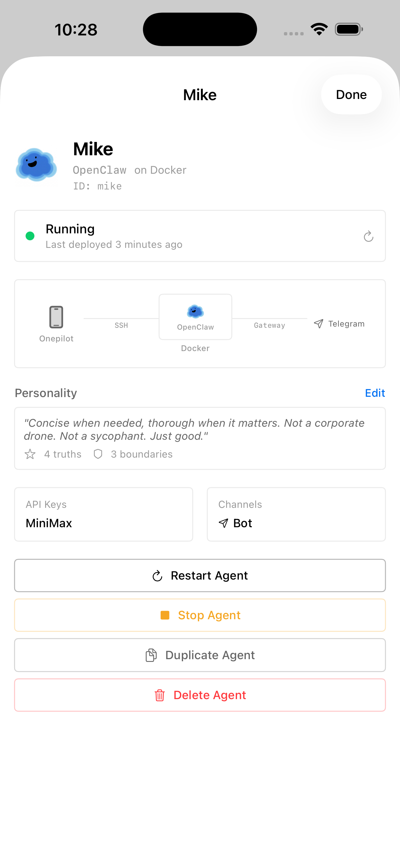
Task: Restart the agent
Action: coord(200,576)
